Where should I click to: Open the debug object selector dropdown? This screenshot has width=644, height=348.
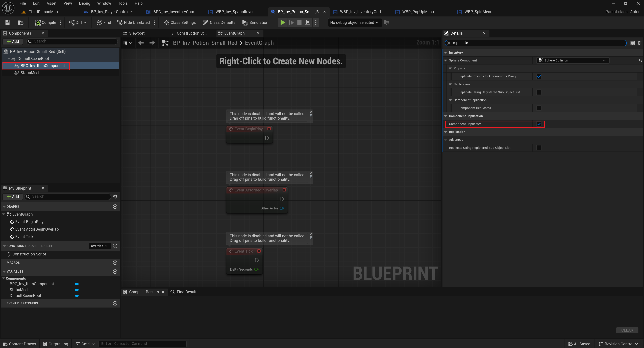(x=354, y=23)
